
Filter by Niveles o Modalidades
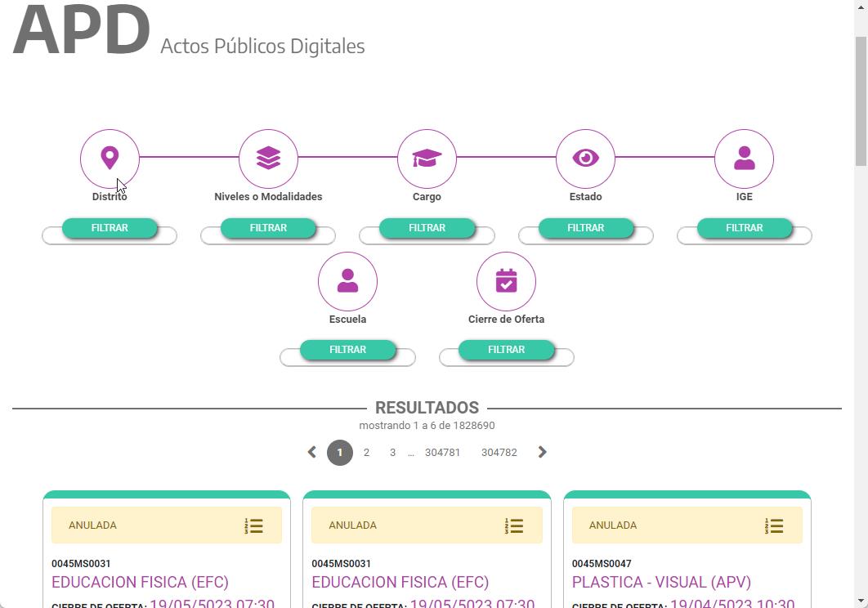click(268, 227)
